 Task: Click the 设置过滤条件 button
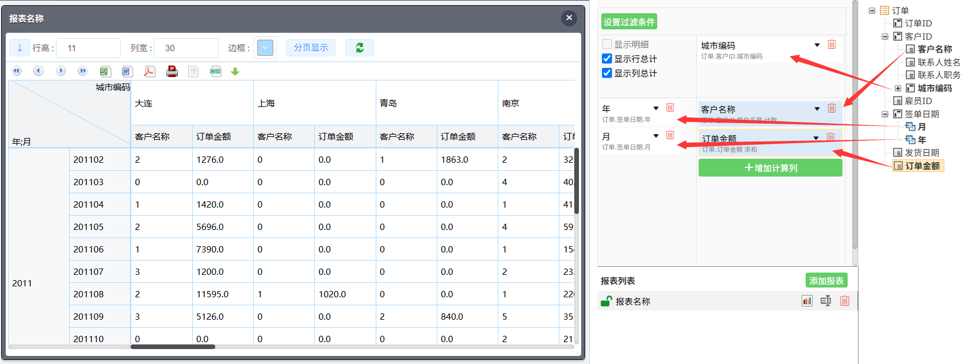point(629,22)
